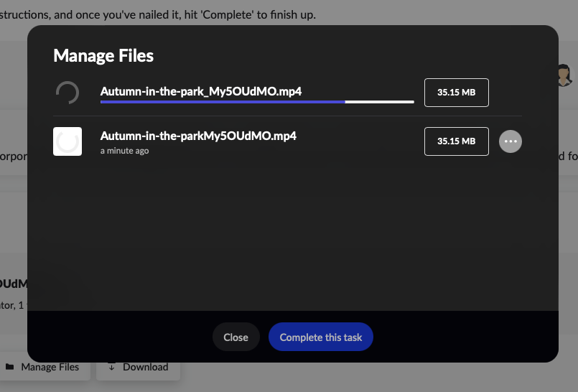Click the 'a minute ago' timestamp
The width and height of the screenshot is (578, 392).
[125, 151]
